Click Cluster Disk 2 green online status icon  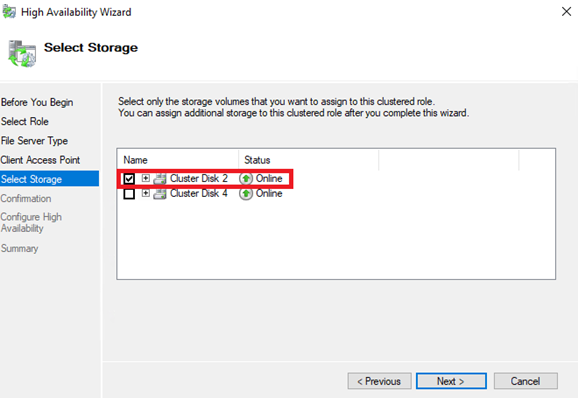(x=246, y=179)
